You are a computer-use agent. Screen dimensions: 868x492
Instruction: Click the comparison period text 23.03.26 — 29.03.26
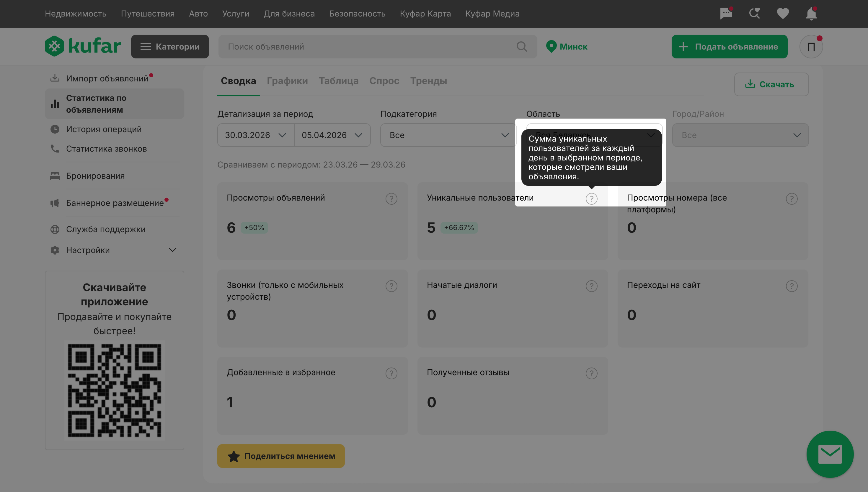364,165
